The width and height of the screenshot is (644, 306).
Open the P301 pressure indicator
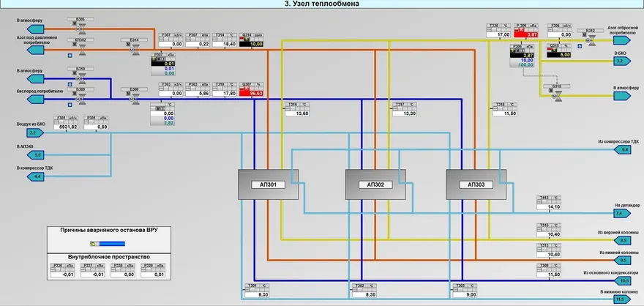(96, 123)
